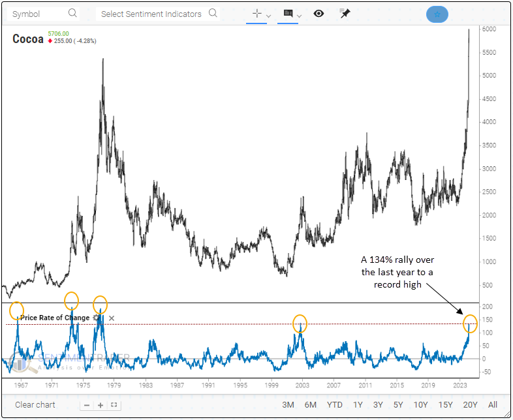The image size is (513, 420).
Task: Click the blue star favorite button
Action: [x=437, y=14]
